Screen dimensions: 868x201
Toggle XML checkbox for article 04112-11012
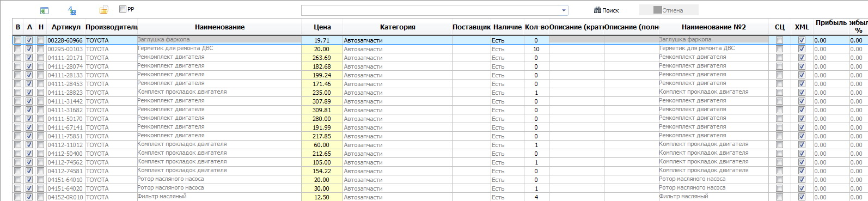click(802, 145)
